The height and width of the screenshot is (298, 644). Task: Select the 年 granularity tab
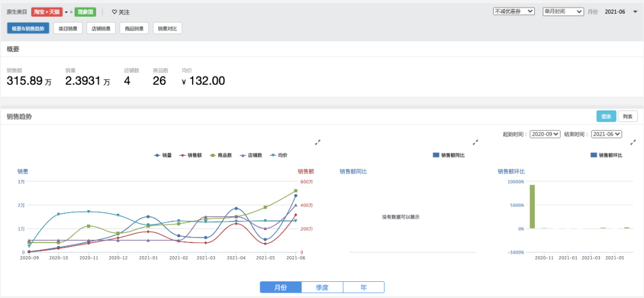[364, 287]
